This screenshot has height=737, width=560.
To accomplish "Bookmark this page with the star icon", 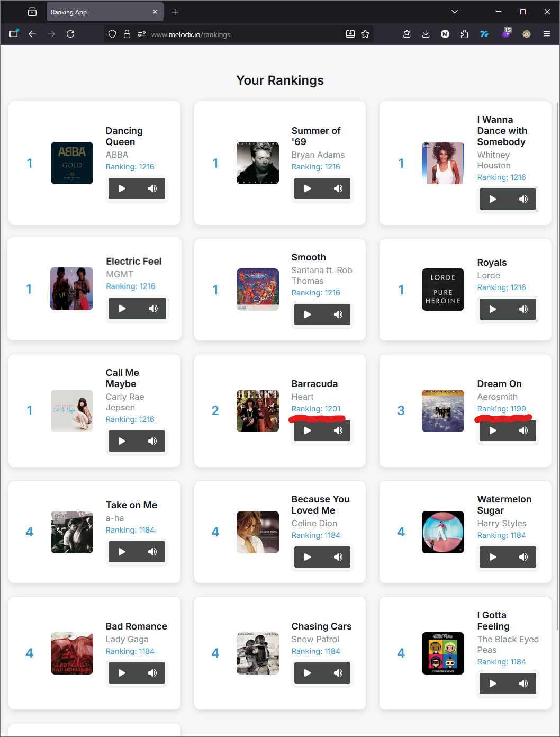I will tap(365, 34).
